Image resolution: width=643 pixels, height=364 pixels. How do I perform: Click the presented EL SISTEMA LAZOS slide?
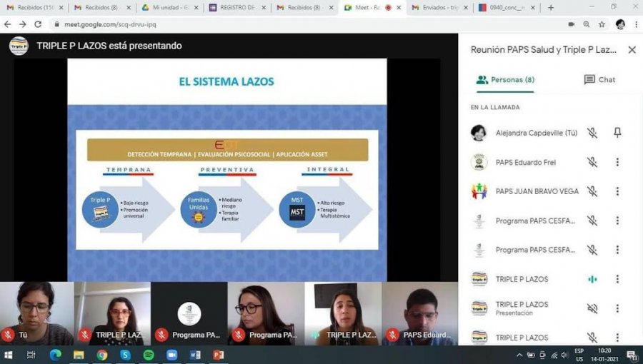click(226, 170)
